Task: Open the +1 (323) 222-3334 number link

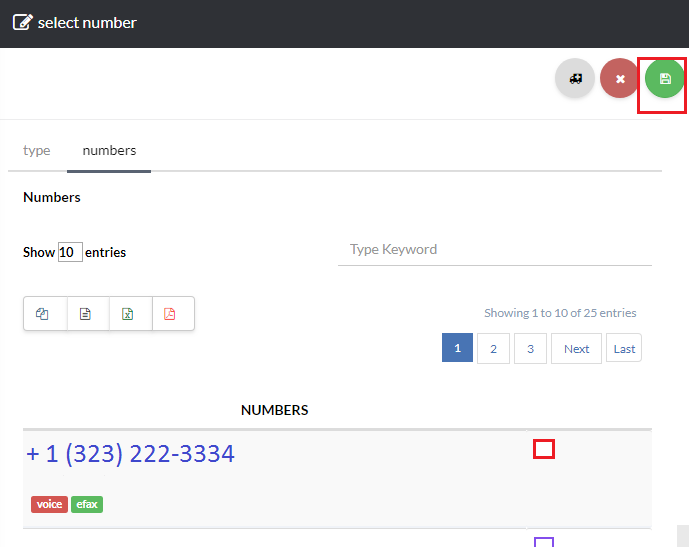Action: 130,454
